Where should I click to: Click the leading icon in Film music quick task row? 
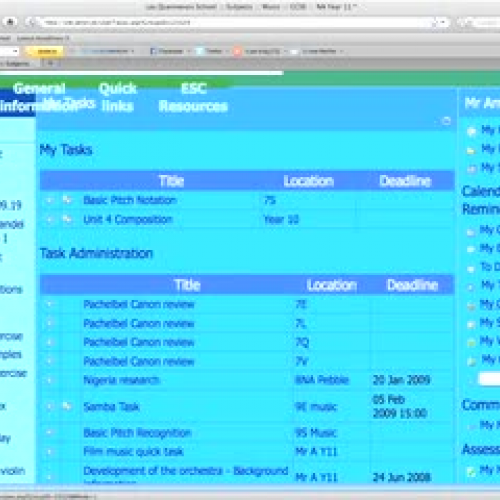coord(49,452)
